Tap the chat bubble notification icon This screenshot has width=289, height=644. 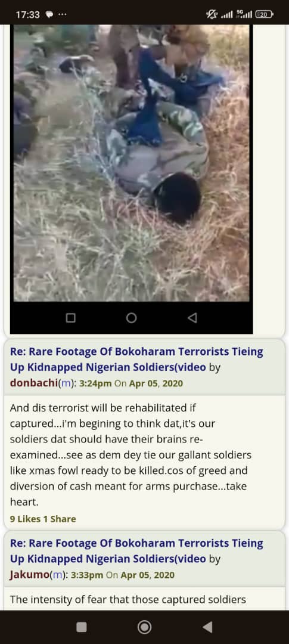point(49,14)
